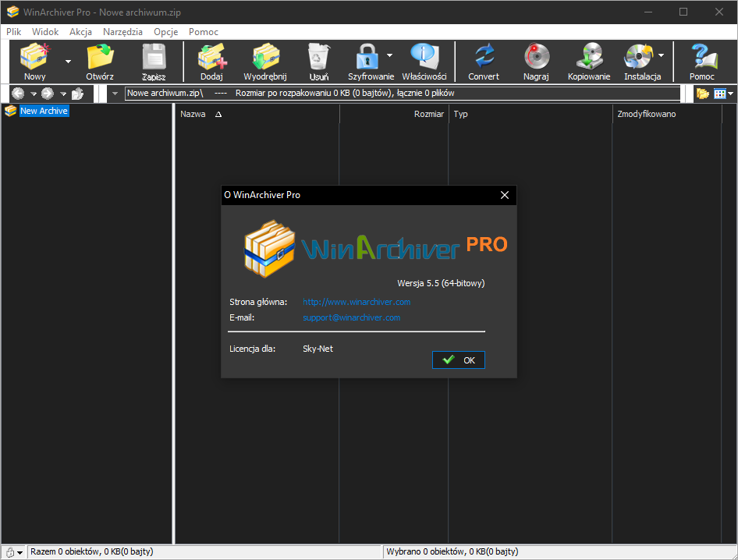This screenshot has width=738, height=560.
Task: Click the back navigation arrow icon
Action: (x=18, y=93)
